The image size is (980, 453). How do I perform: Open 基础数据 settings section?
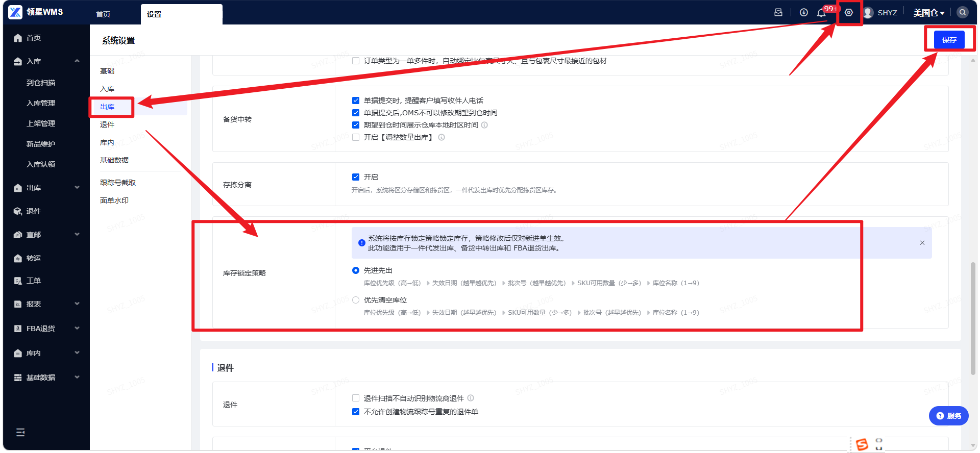coord(114,160)
